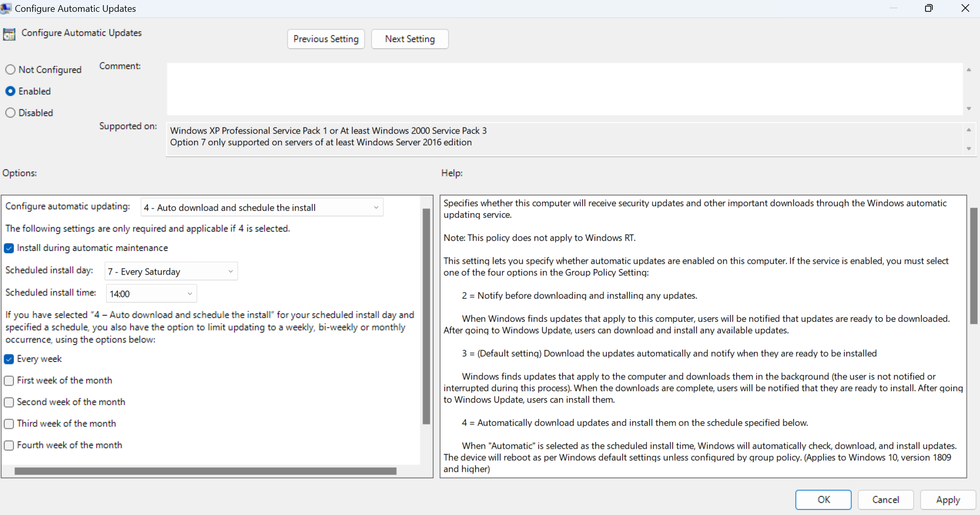980x515 pixels.
Task: Check Fourth week of the month
Action: 9,445
